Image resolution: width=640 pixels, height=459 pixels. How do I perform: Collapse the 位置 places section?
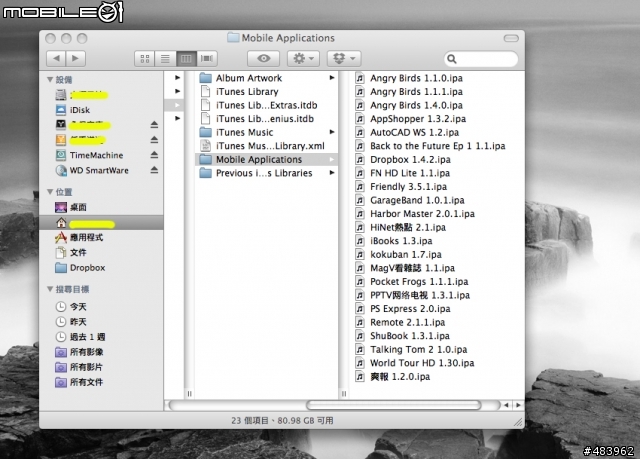tap(50, 192)
